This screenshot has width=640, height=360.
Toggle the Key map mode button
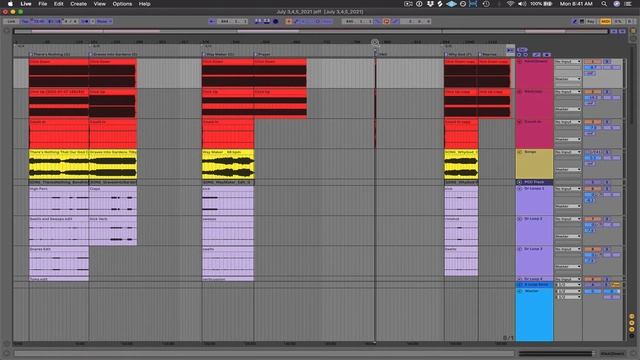tap(591, 21)
